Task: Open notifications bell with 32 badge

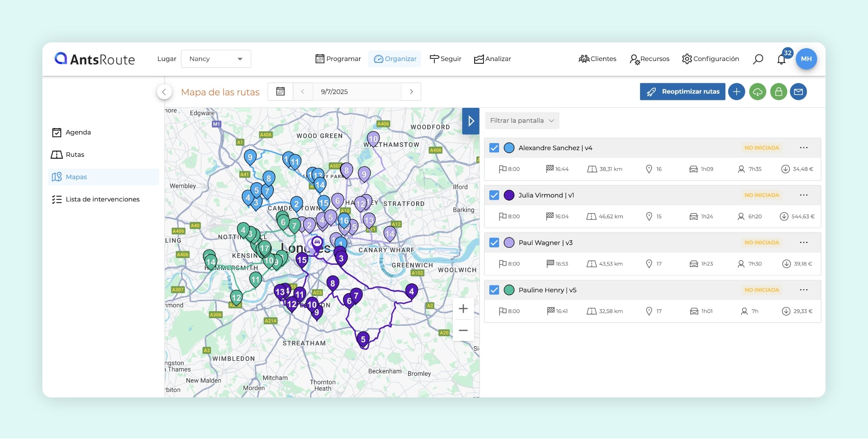Action: tap(781, 59)
